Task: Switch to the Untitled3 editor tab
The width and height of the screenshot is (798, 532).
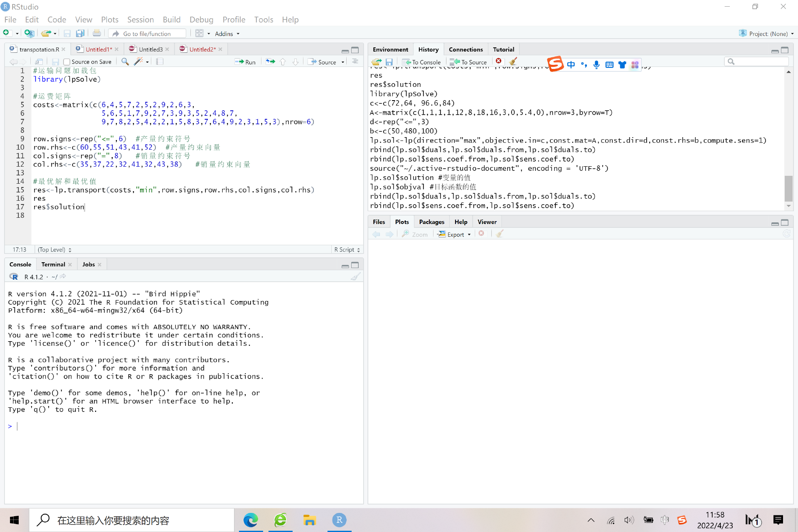Action: pyautogui.click(x=150, y=49)
